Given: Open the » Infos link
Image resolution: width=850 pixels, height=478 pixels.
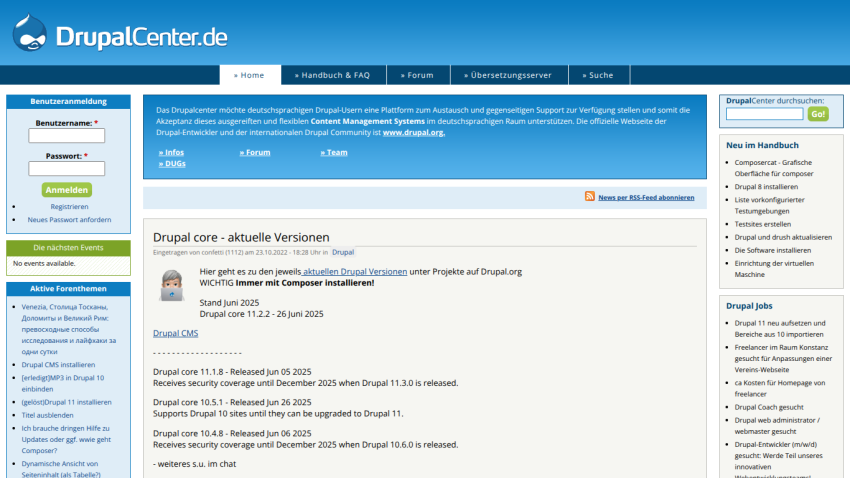Looking at the screenshot, I should (171, 152).
